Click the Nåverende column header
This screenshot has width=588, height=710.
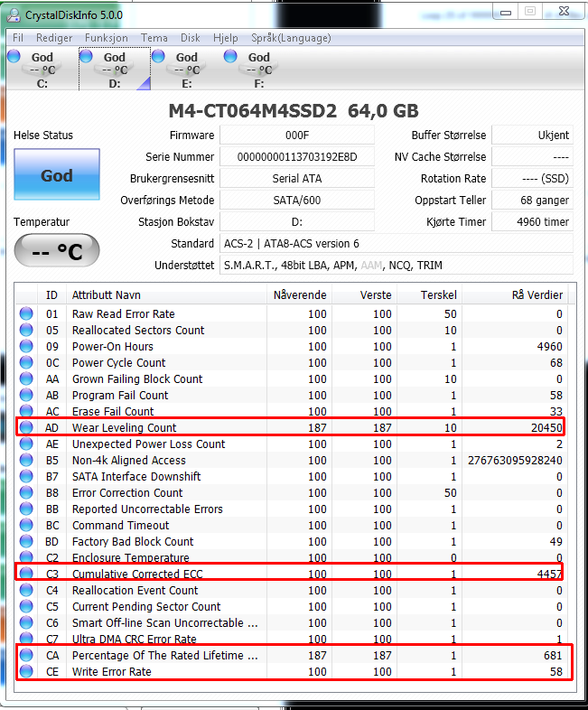300,294
